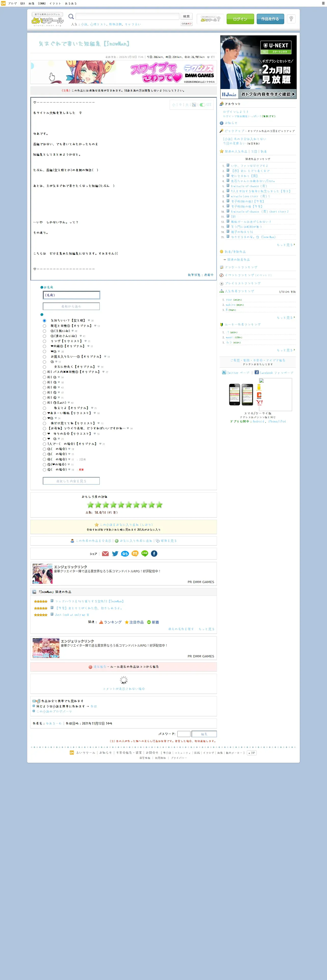Open Q&A in the top bar
The width and height of the screenshot is (327, 980).
22,3
